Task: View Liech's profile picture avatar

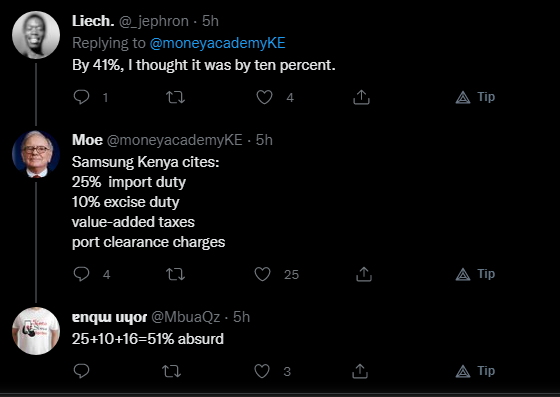Action: 36,35
